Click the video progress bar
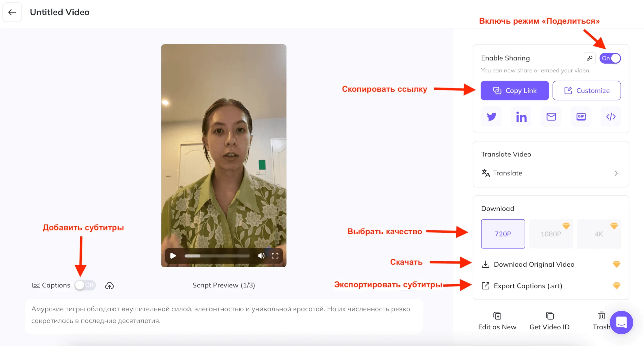 (x=217, y=256)
